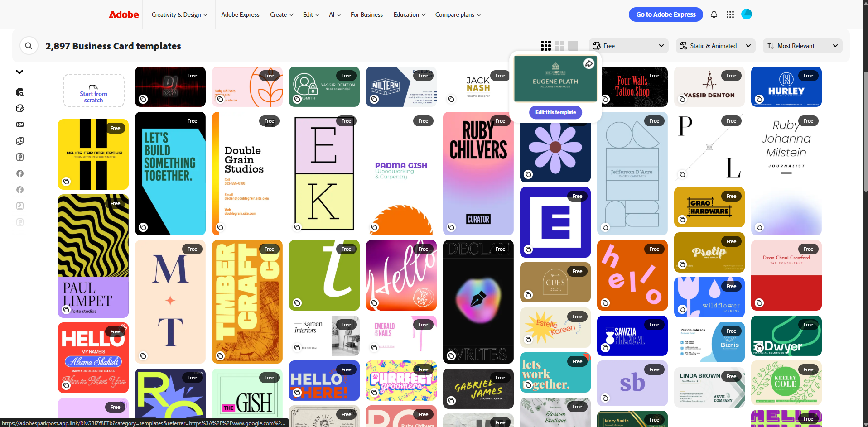
Task: Click the multi-page icon on the Jack Nash card
Action: [451, 99]
